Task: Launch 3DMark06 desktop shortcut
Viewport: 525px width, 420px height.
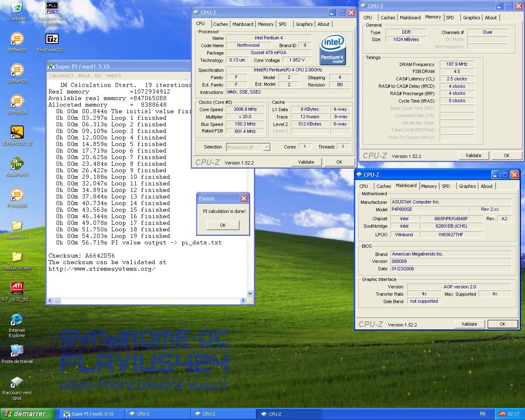Action: [17, 105]
